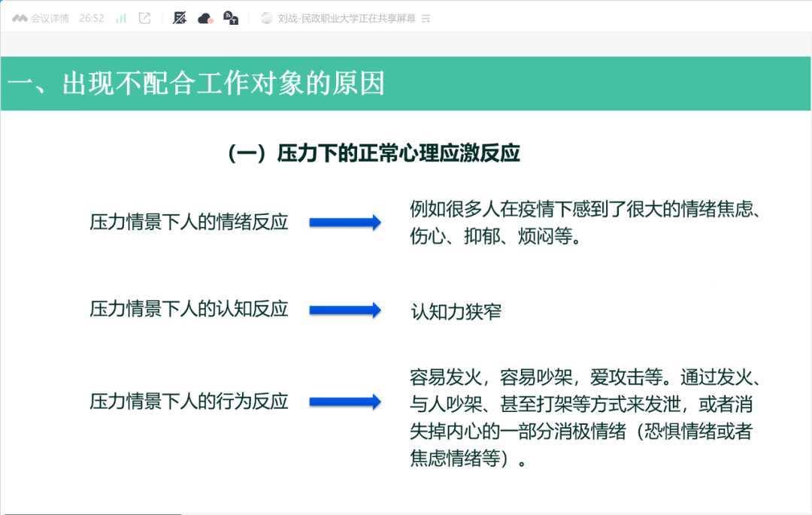This screenshot has width=812, height=515.
Task: Click the presenter's avatar circle
Action: point(267,18)
